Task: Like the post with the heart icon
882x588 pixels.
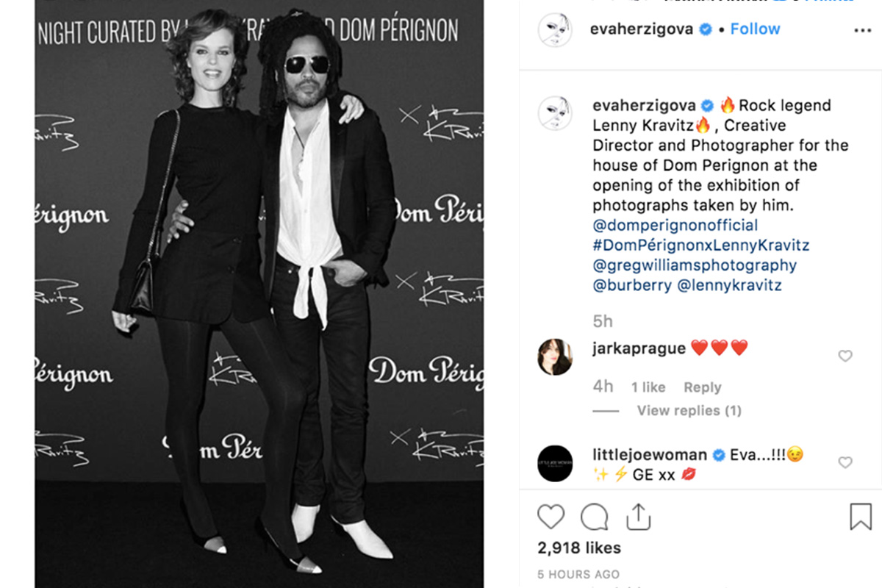Action: [x=551, y=517]
